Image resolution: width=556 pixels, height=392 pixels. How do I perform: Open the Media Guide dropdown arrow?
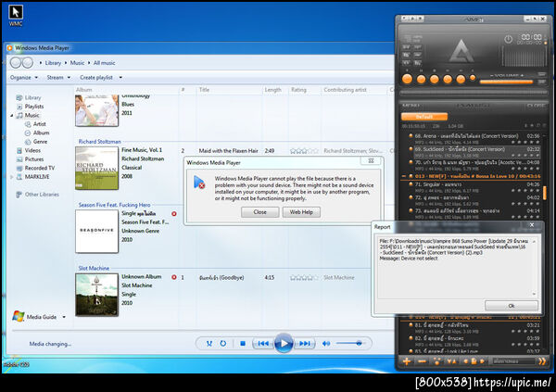(64, 317)
